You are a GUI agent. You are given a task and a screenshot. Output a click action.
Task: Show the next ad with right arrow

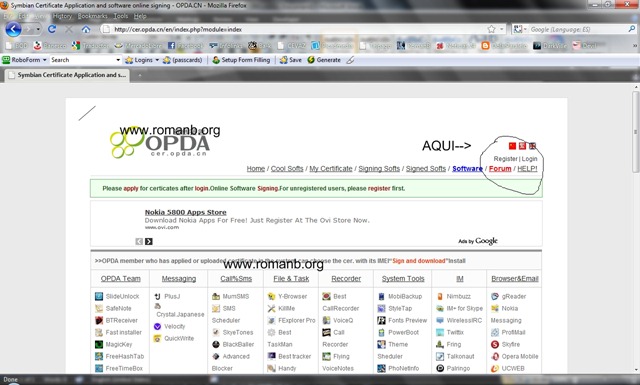point(149,241)
